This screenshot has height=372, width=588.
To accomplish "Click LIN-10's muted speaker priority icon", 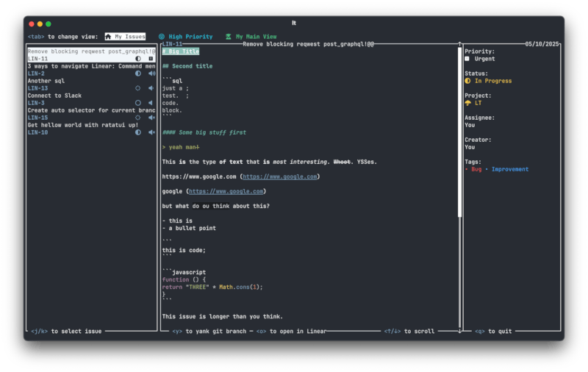I will 151,132.
